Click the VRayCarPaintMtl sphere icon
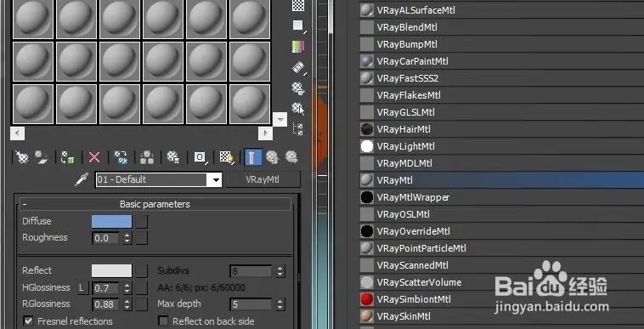The height and width of the screenshot is (329, 644). pos(367,61)
